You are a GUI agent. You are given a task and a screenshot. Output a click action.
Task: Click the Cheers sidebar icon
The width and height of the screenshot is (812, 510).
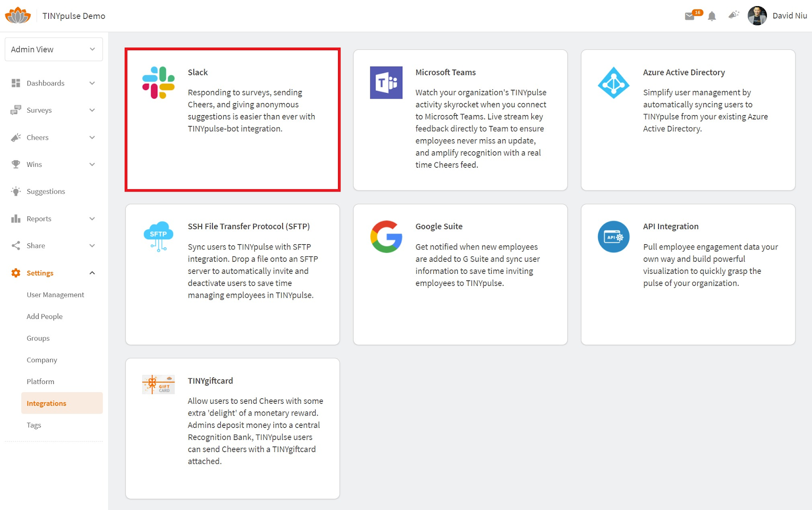(16, 137)
